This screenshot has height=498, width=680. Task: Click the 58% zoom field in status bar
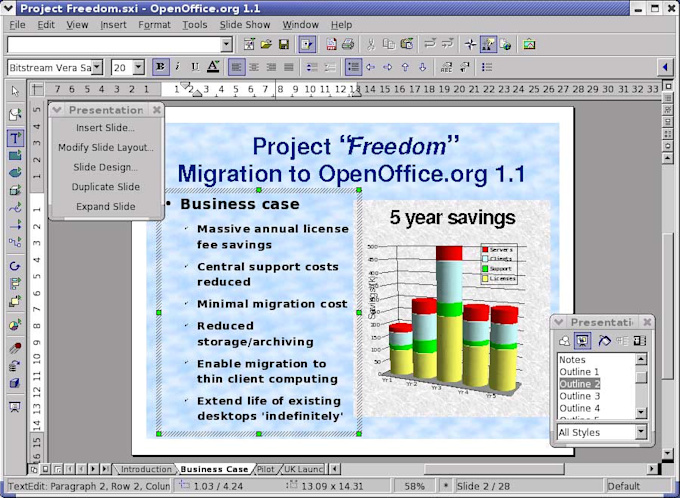click(x=414, y=486)
